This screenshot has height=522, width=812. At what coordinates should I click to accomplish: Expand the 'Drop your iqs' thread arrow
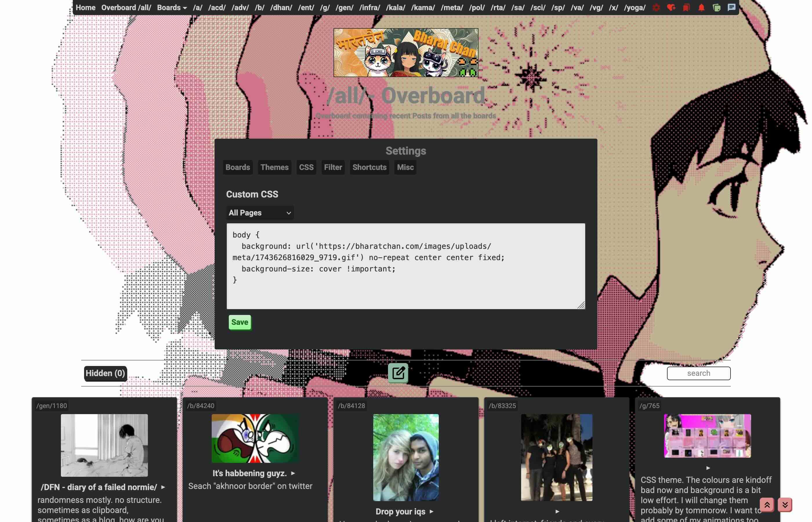point(432,512)
